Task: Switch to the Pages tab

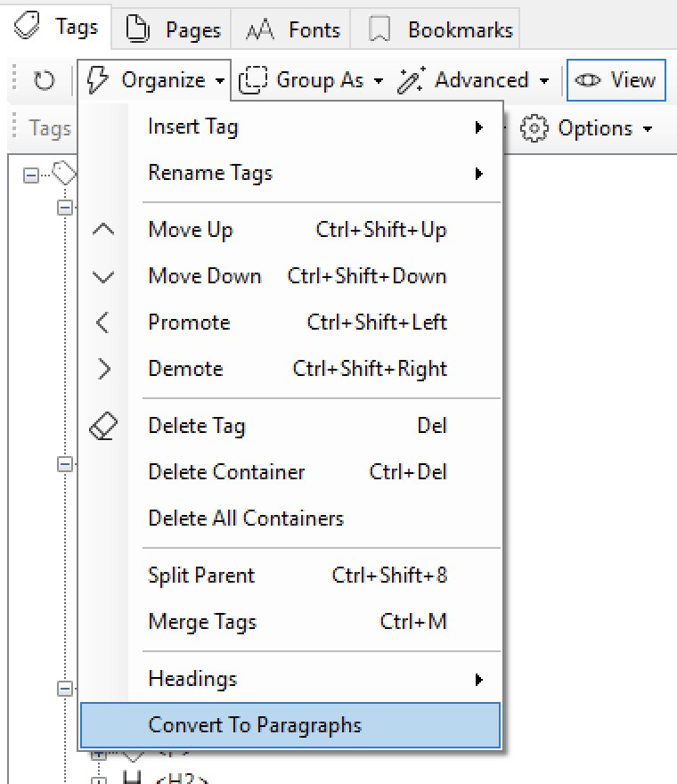Action: point(174,29)
